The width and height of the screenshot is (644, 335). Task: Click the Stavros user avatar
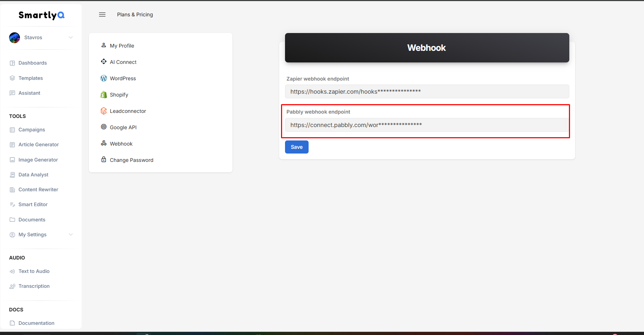click(x=15, y=37)
